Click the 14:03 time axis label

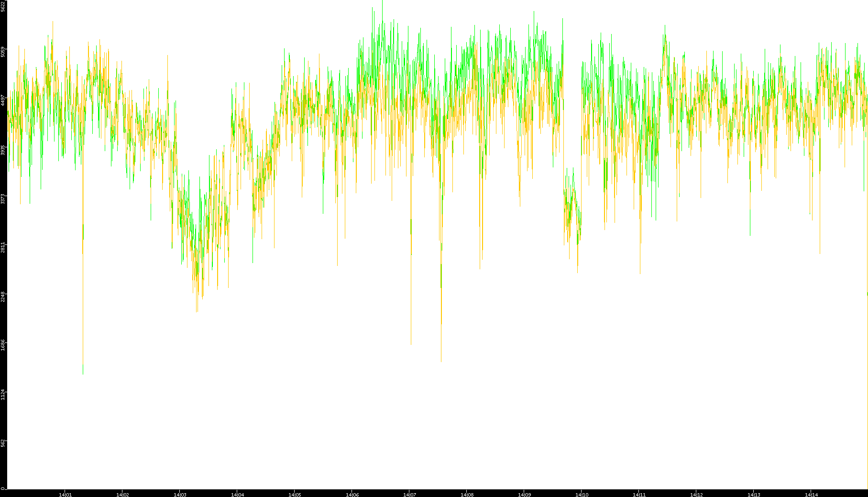pyautogui.click(x=180, y=495)
